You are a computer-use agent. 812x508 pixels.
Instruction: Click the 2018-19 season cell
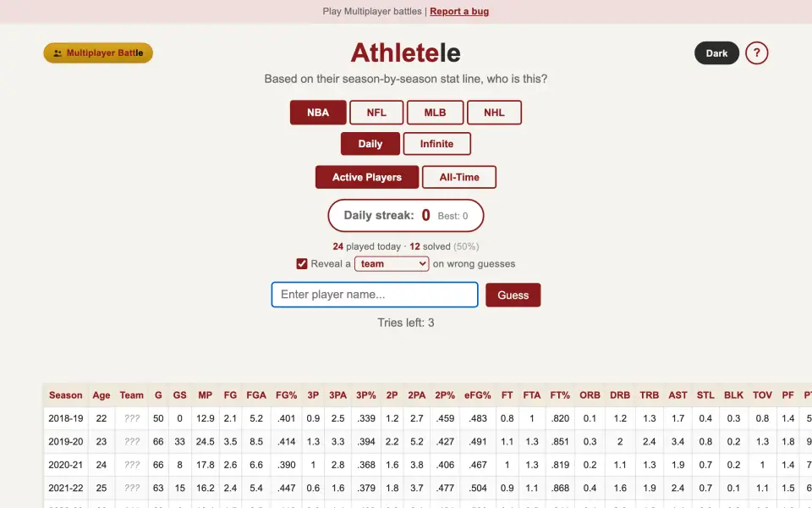point(66,418)
